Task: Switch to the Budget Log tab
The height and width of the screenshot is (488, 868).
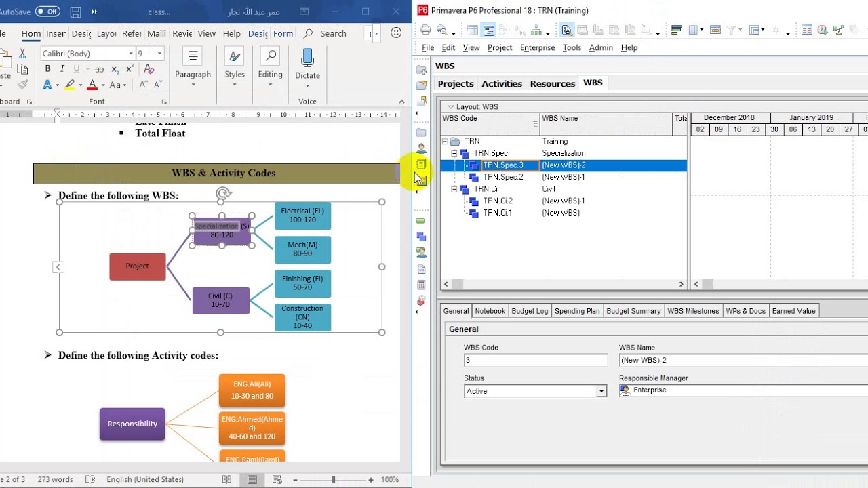Action: tap(530, 311)
